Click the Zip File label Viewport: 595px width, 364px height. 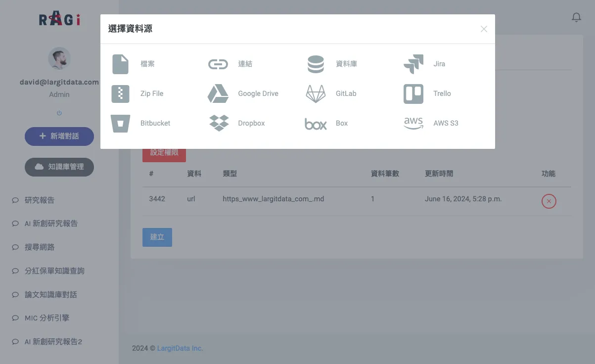[152, 93]
